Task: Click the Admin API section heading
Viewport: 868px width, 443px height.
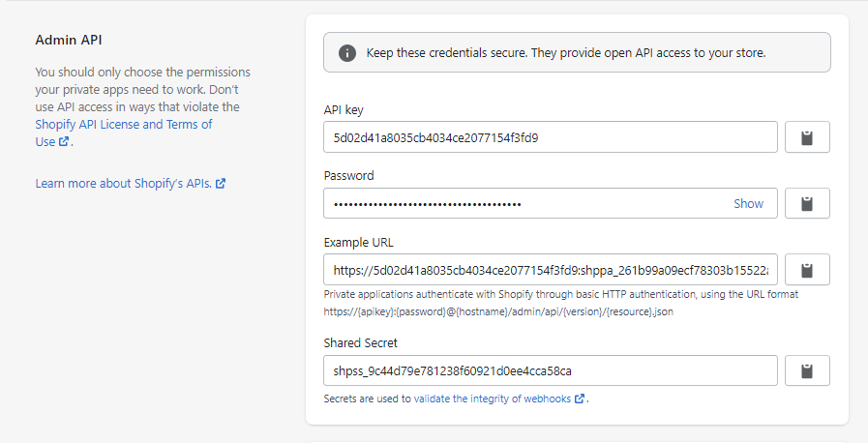Action: [x=69, y=40]
